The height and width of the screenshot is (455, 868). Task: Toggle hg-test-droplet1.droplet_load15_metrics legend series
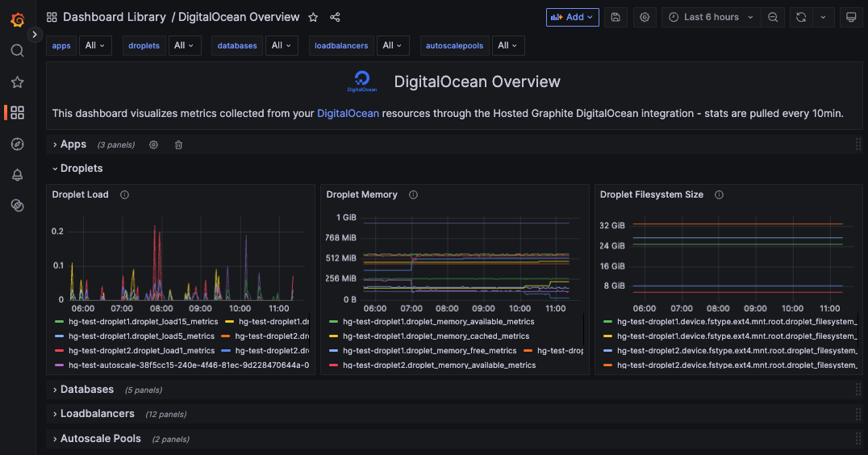tap(143, 322)
